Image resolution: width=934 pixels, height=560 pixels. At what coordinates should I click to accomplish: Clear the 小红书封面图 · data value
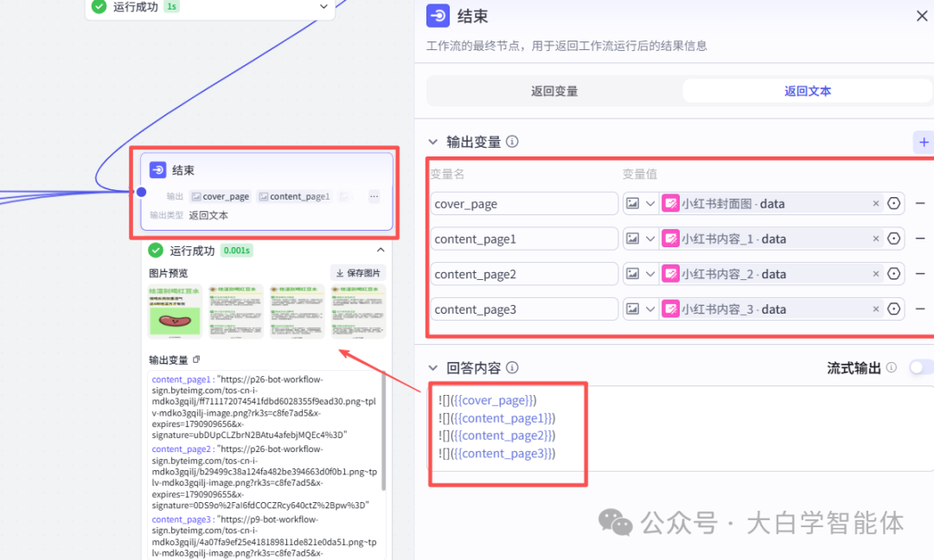pyautogui.click(x=875, y=204)
